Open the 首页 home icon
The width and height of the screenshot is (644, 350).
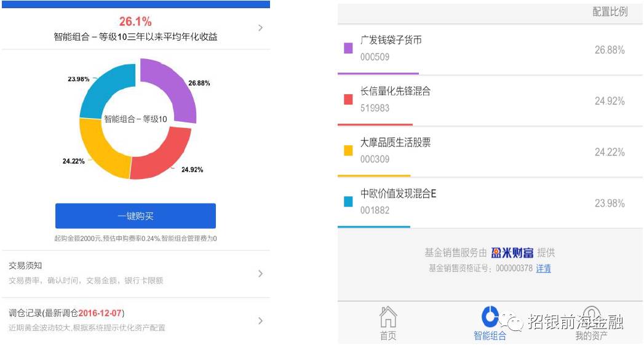point(388,317)
